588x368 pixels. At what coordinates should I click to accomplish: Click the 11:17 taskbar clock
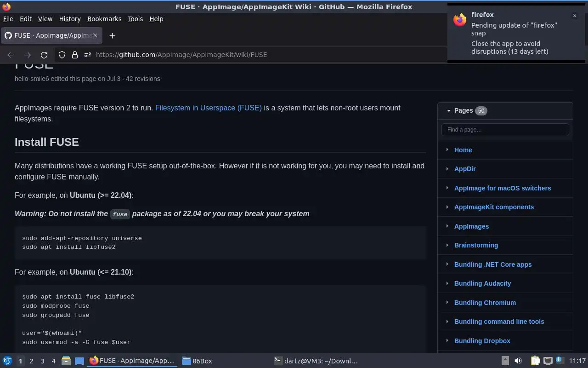pyautogui.click(x=577, y=361)
